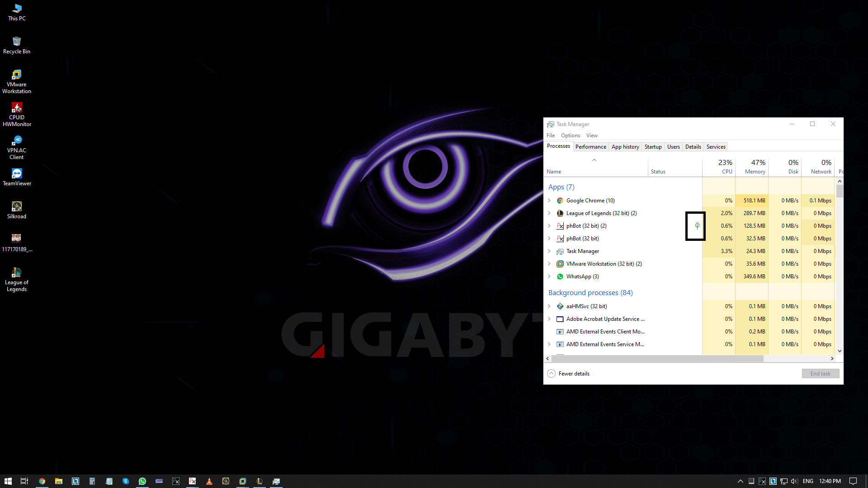Expand the WhatsApp (3) process group
The width and height of the screenshot is (868, 488).
pos(549,277)
